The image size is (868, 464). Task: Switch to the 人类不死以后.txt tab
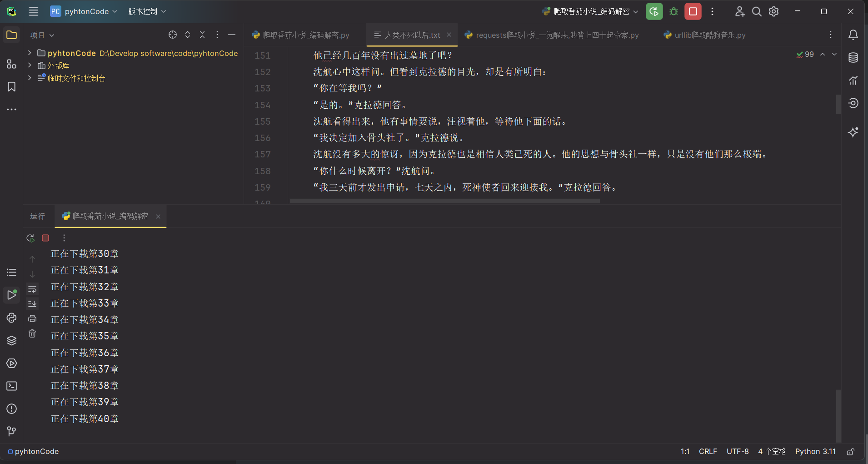tap(411, 35)
